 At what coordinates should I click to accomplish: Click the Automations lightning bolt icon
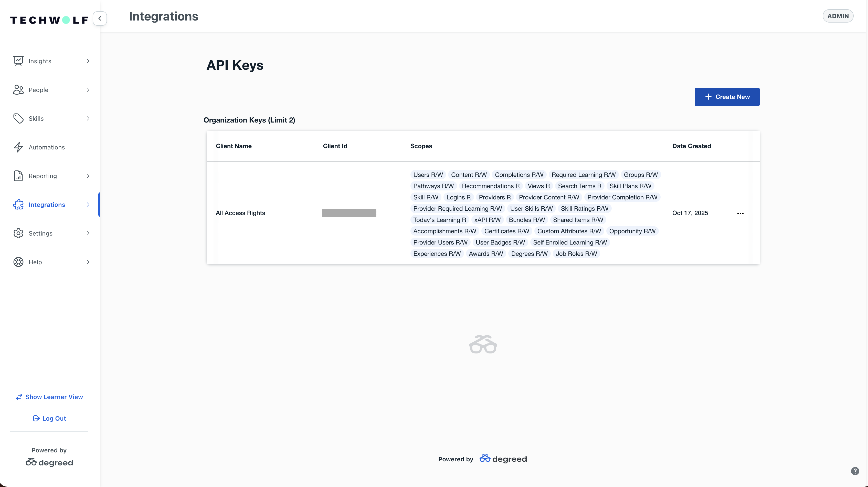pos(18,147)
